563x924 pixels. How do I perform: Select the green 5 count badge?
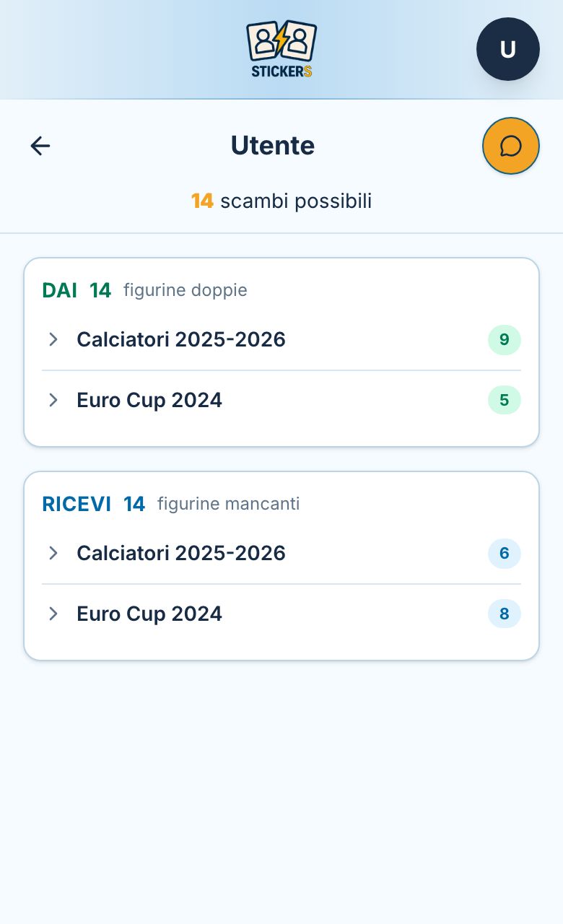(x=505, y=400)
